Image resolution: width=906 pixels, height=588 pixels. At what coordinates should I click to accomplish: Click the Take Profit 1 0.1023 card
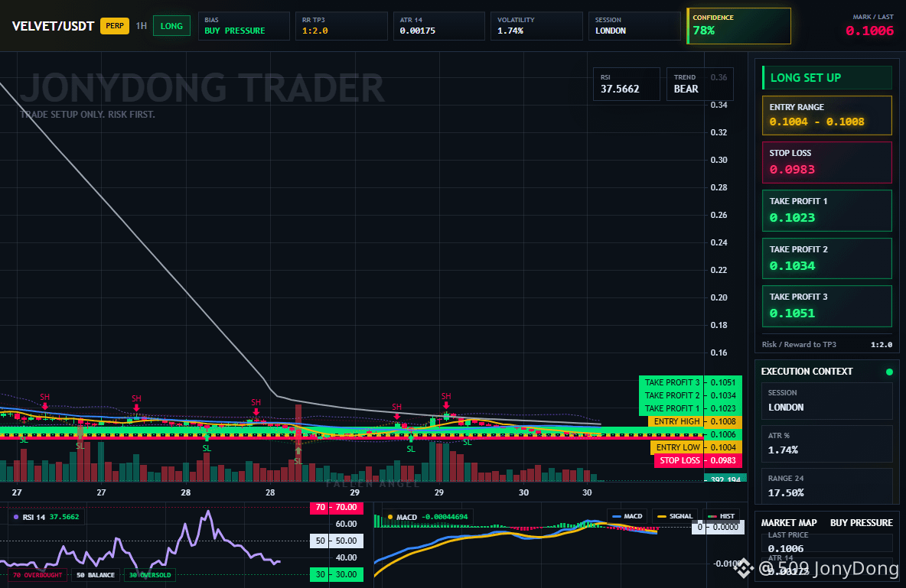827,210
